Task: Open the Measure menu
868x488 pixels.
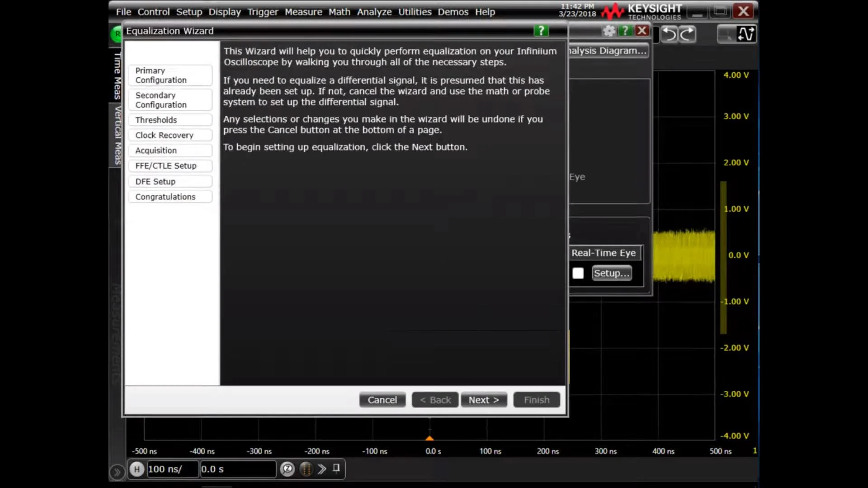Action: tap(303, 12)
